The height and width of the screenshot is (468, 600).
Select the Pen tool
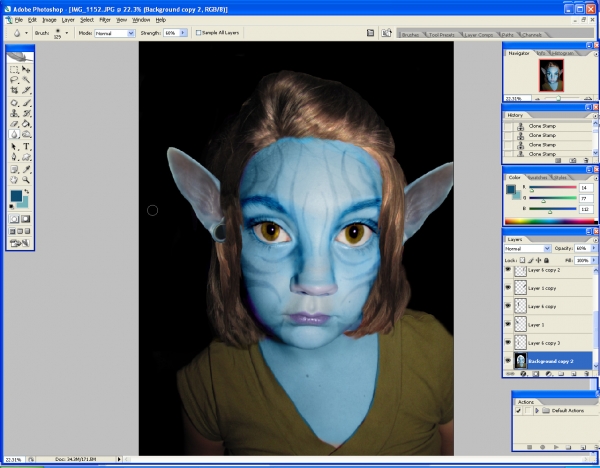[x=14, y=157]
